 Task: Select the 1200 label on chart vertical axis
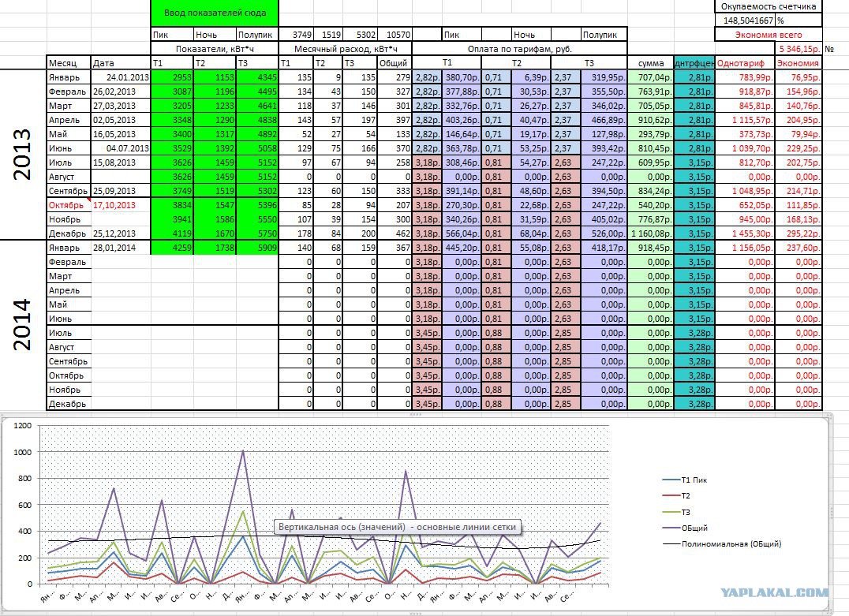(x=23, y=425)
